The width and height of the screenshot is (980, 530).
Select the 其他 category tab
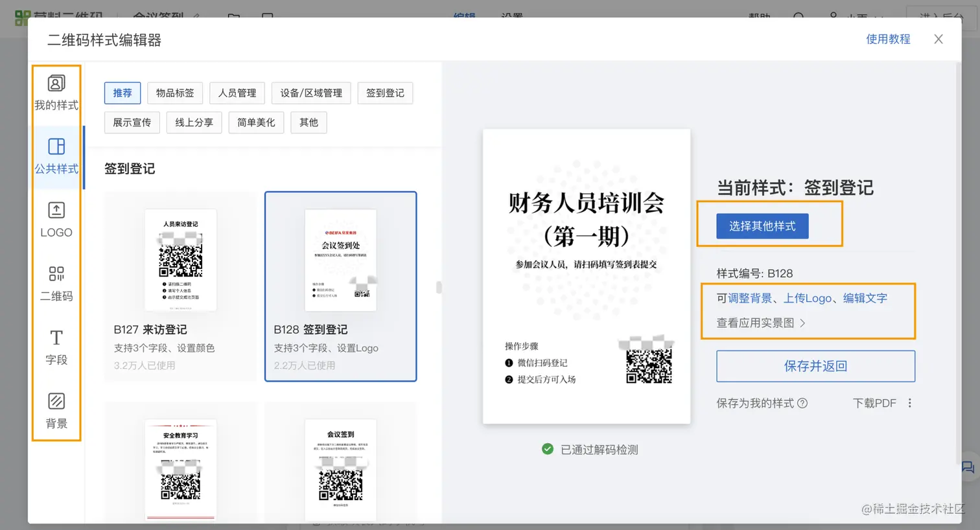tap(309, 122)
